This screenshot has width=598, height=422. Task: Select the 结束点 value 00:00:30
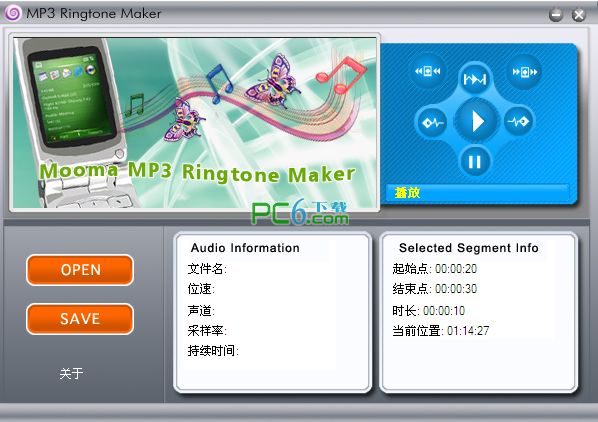pos(456,289)
